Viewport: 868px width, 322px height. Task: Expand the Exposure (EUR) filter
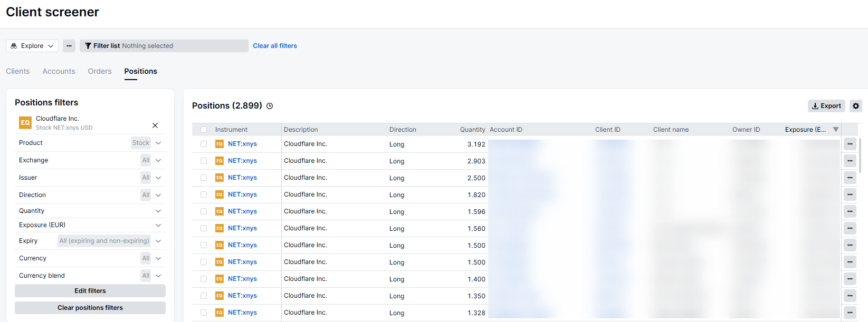pos(158,225)
